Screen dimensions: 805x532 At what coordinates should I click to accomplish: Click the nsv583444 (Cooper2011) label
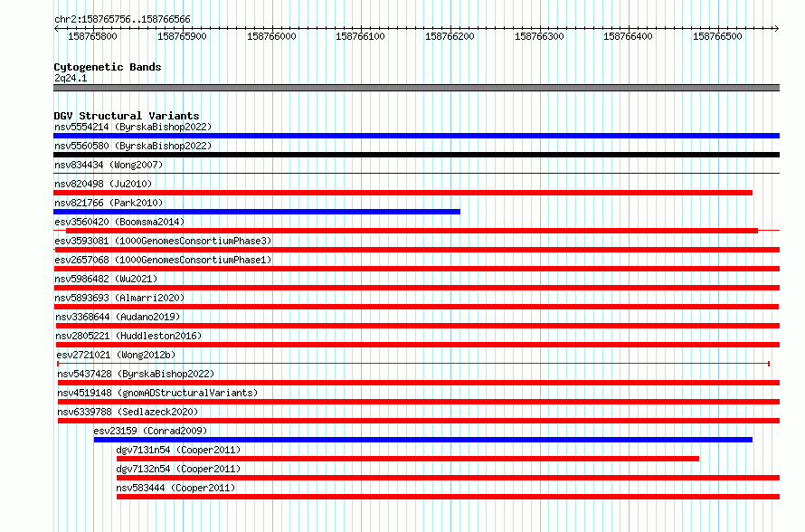(x=175, y=488)
